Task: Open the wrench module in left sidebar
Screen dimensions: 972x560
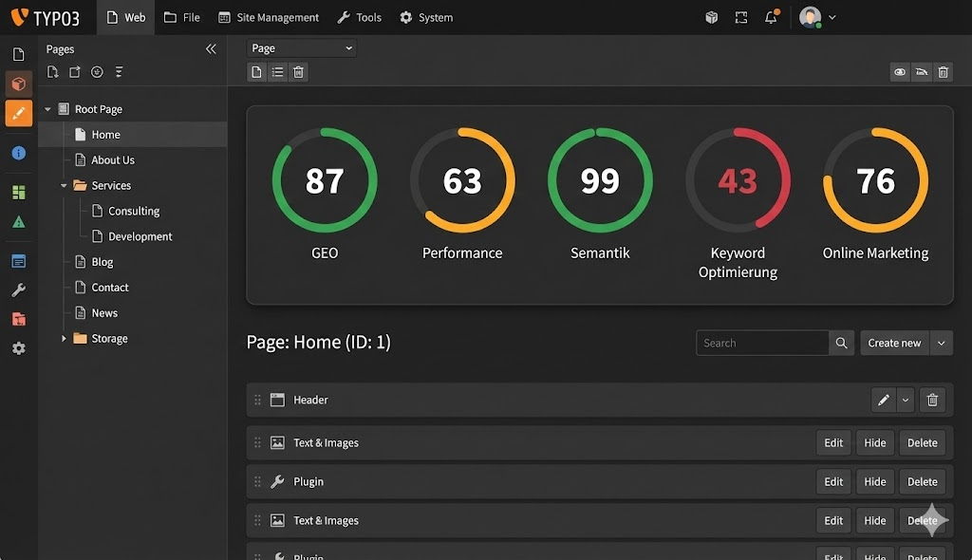Action: [18, 290]
